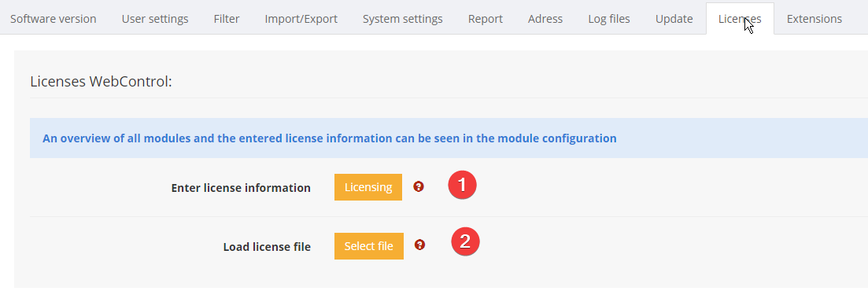Open the Report tab
Screen dimensions: 868x302
click(486, 19)
